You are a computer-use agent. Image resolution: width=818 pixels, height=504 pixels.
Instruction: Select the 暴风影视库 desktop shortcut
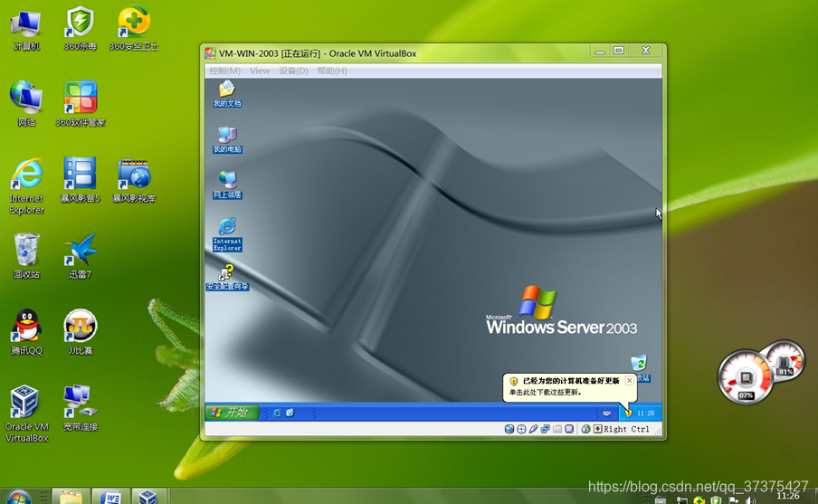click(134, 180)
